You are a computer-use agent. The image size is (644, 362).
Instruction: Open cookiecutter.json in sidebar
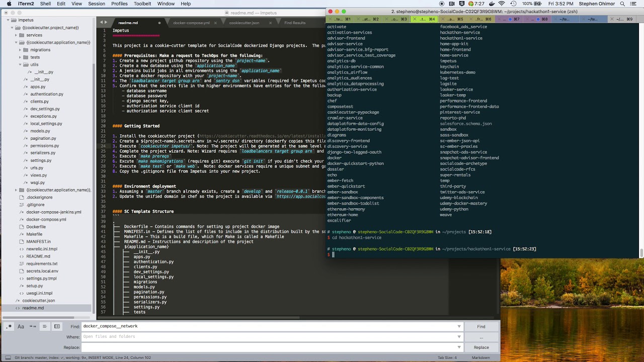point(38,301)
